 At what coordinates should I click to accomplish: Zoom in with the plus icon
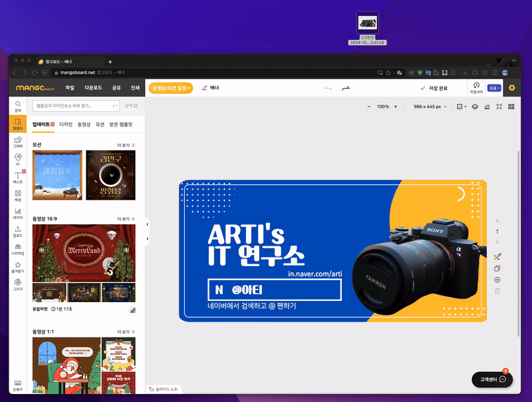395,106
